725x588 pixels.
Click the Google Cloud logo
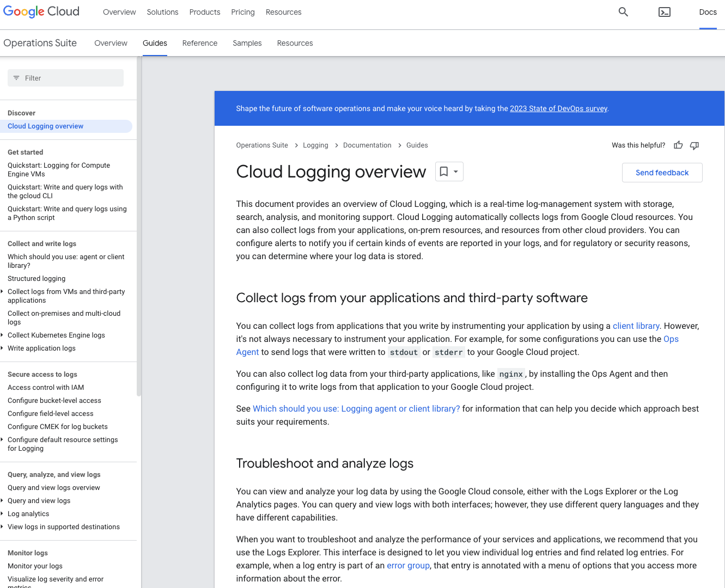pyautogui.click(x=41, y=11)
